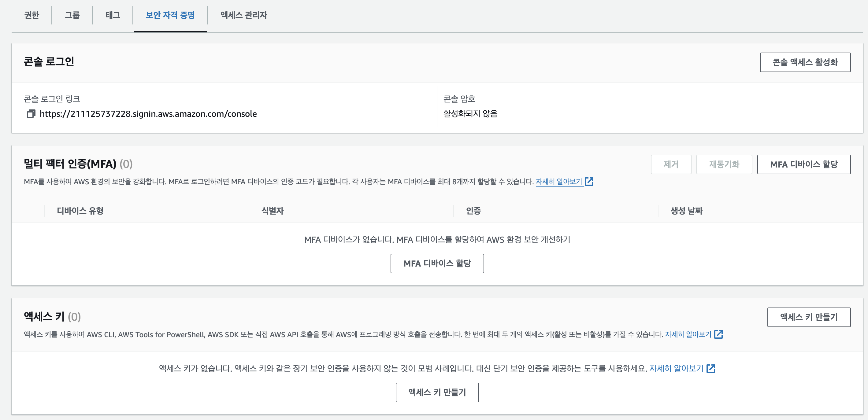Open the external link icon in the access key description
This screenshot has height=420, width=868.
point(718,334)
